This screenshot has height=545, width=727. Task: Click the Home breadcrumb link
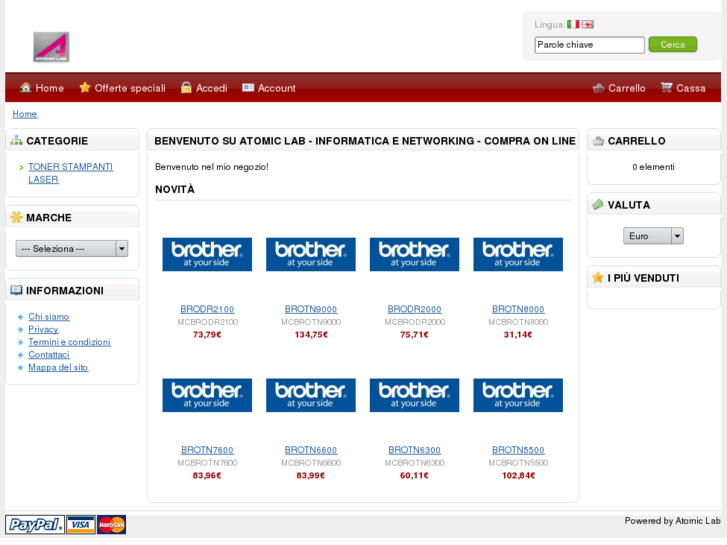(25, 114)
